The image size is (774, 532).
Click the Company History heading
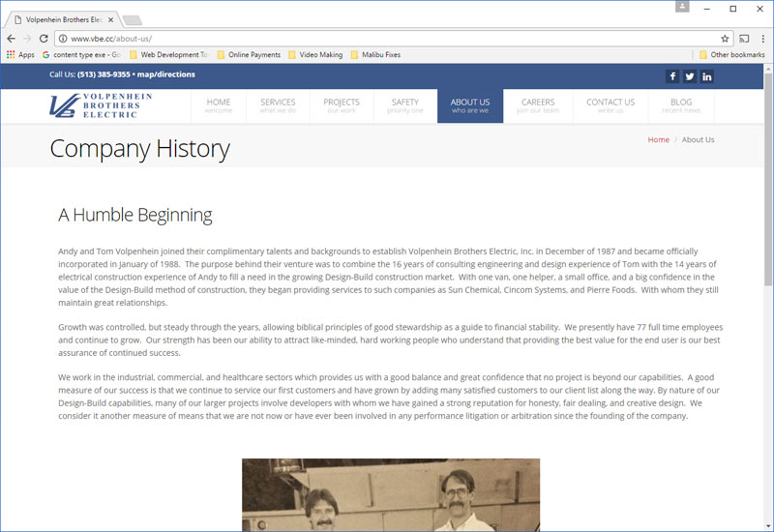click(139, 149)
